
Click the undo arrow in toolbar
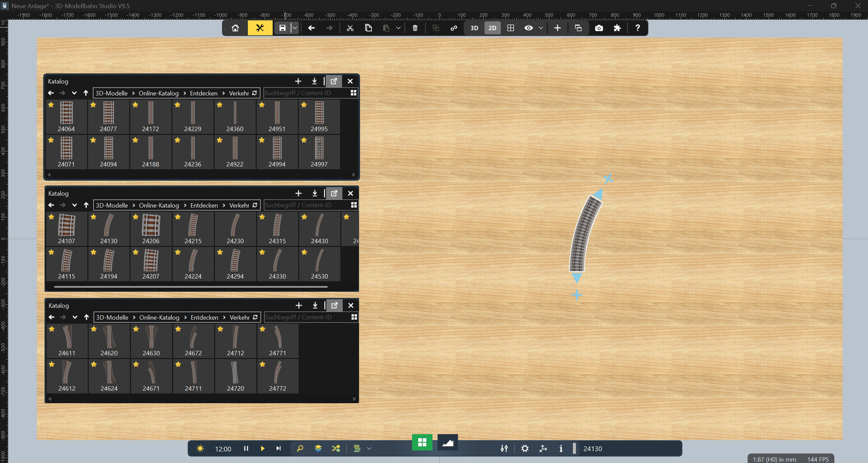point(311,28)
